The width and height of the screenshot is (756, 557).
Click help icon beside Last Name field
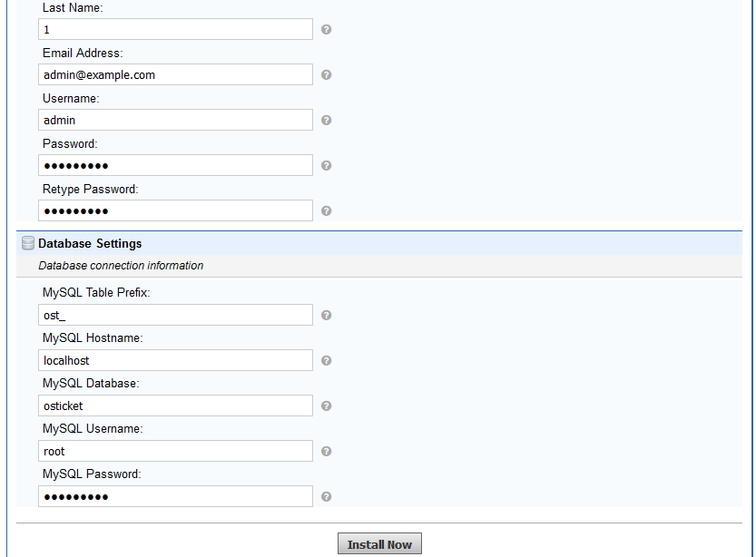pyautogui.click(x=327, y=29)
